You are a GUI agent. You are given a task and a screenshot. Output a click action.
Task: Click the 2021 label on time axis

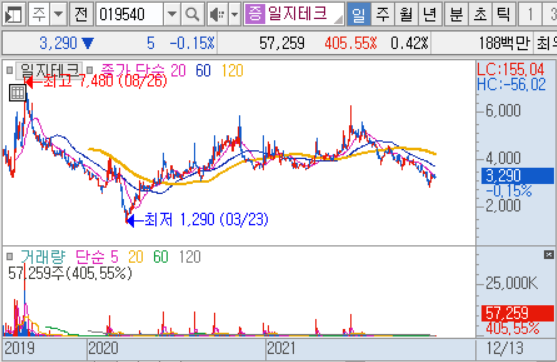coord(281,348)
